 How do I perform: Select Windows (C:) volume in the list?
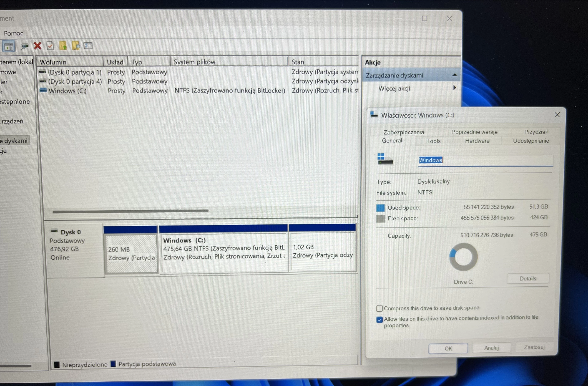coord(67,91)
